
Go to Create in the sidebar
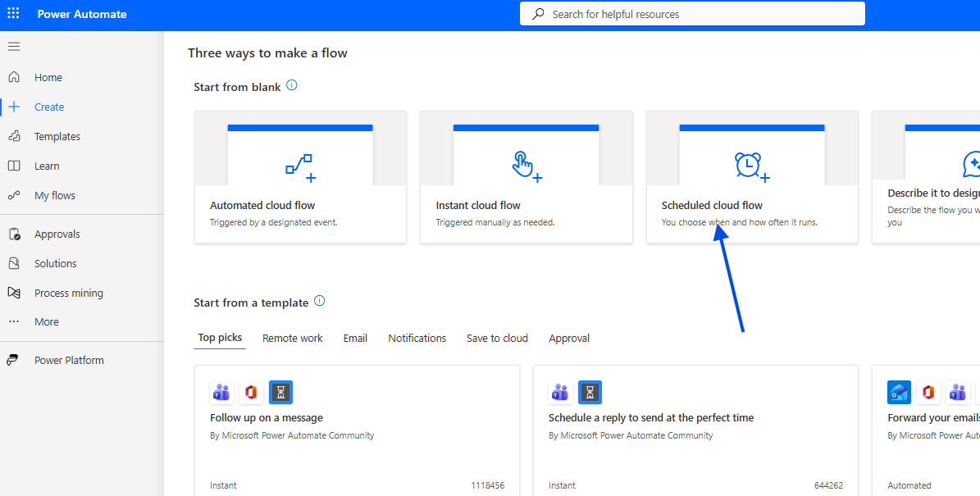(x=49, y=107)
